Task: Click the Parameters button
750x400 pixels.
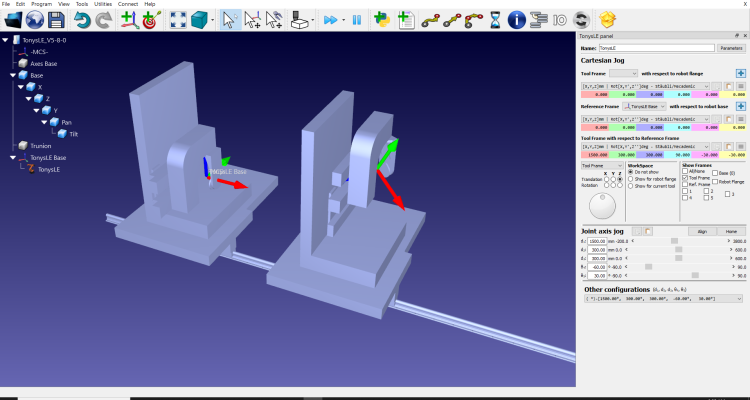Action: pos(731,48)
